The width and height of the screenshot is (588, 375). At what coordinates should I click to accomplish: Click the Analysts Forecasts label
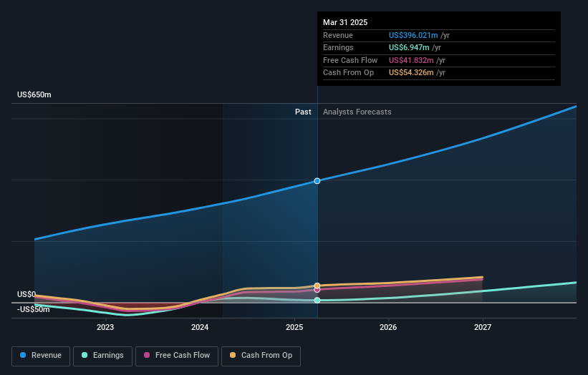click(x=357, y=112)
